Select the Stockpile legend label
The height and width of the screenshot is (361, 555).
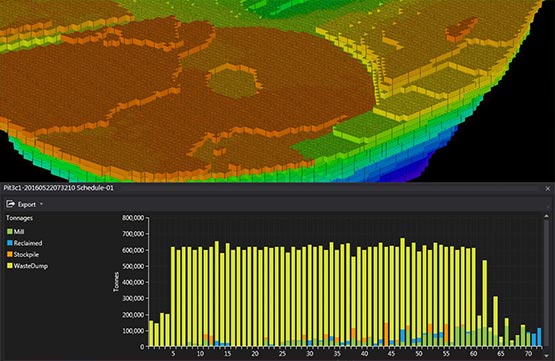point(26,254)
